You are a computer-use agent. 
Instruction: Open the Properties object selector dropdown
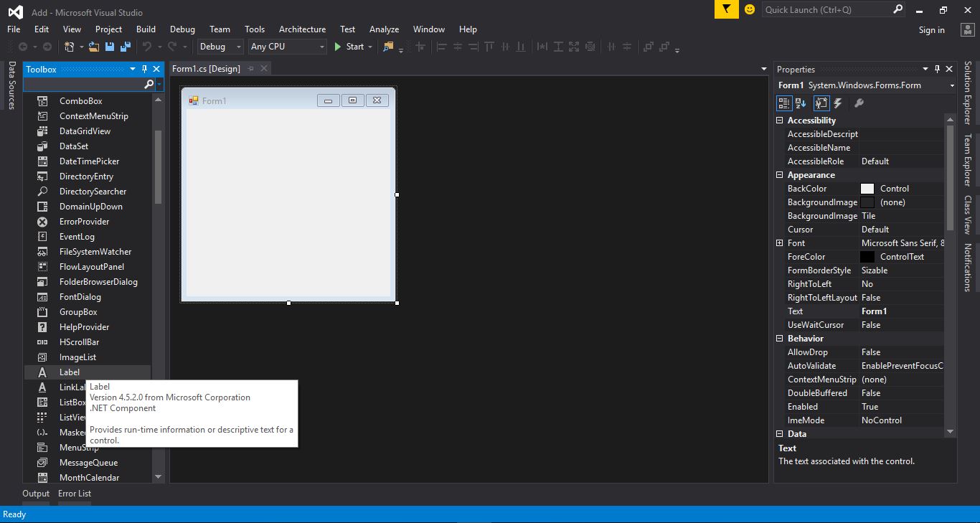tap(952, 85)
